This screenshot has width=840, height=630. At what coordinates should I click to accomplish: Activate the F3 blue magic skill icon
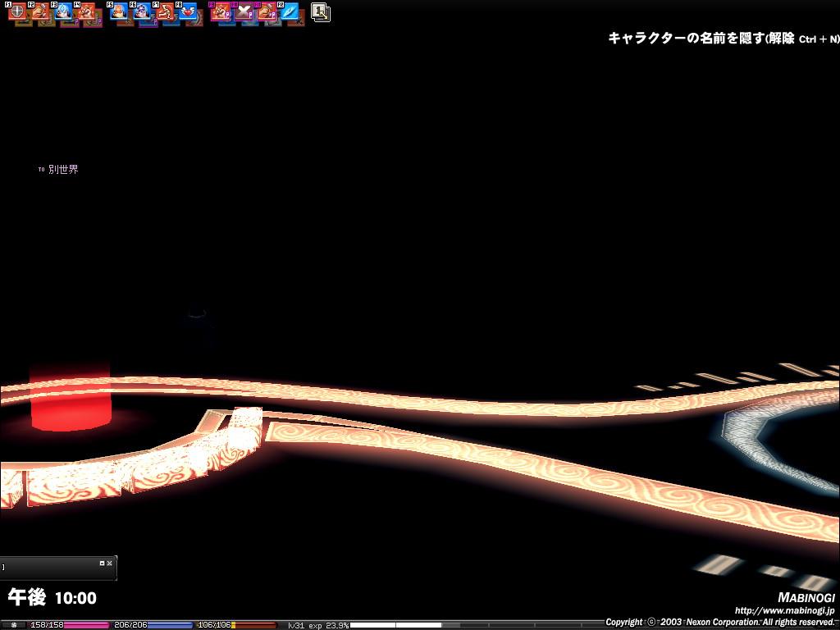click(62, 10)
